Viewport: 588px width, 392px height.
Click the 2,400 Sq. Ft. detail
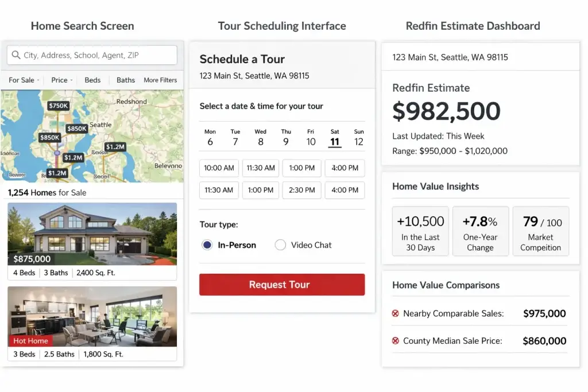[96, 273]
